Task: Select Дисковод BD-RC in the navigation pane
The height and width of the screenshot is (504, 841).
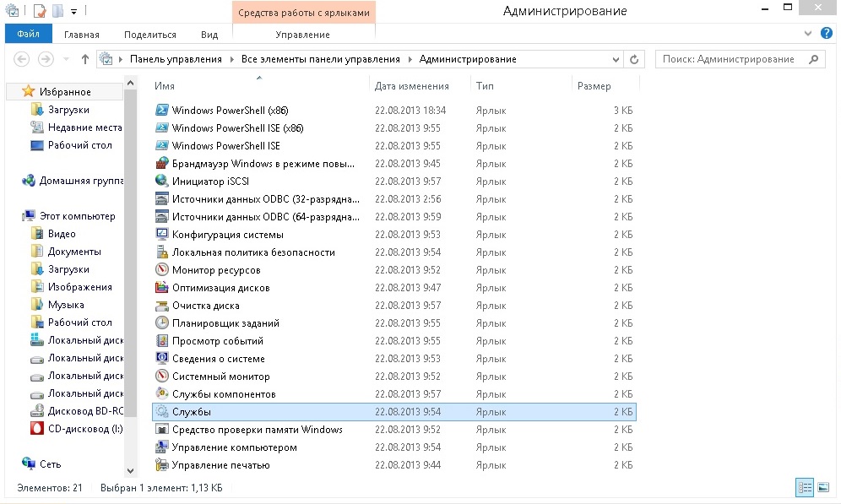Action: [84, 411]
